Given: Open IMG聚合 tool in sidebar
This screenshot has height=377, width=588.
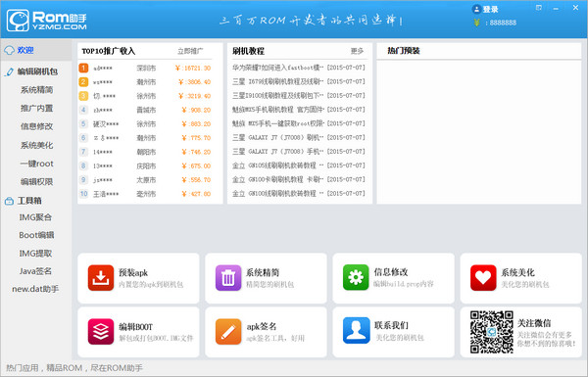Looking at the screenshot, I should (x=35, y=217).
